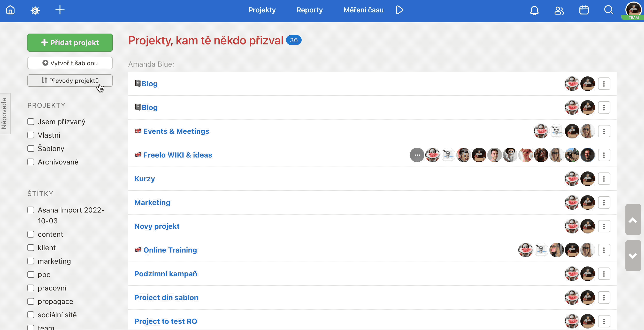The height and width of the screenshot is (330, 644).
Task: Open the TEAM profile avatar menu
Action: click(x=633, y=11)
